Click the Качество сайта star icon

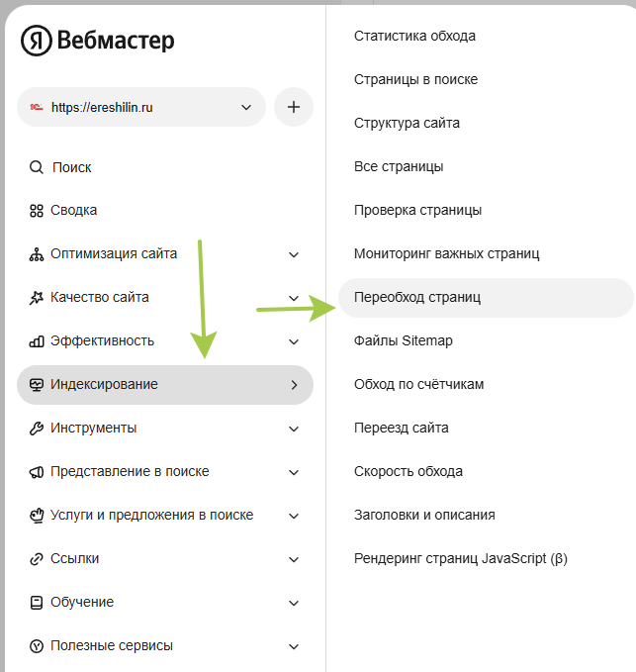[37, 298]
